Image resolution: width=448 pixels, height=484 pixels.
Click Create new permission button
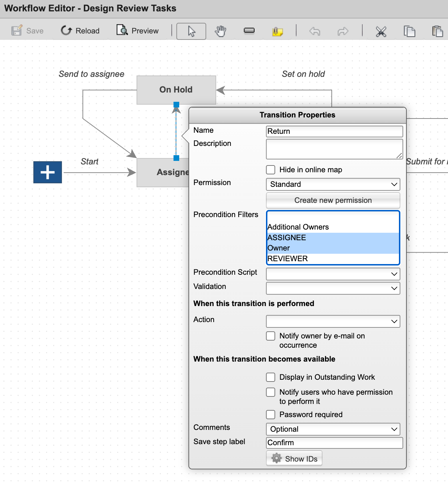[x=333, y=200]
